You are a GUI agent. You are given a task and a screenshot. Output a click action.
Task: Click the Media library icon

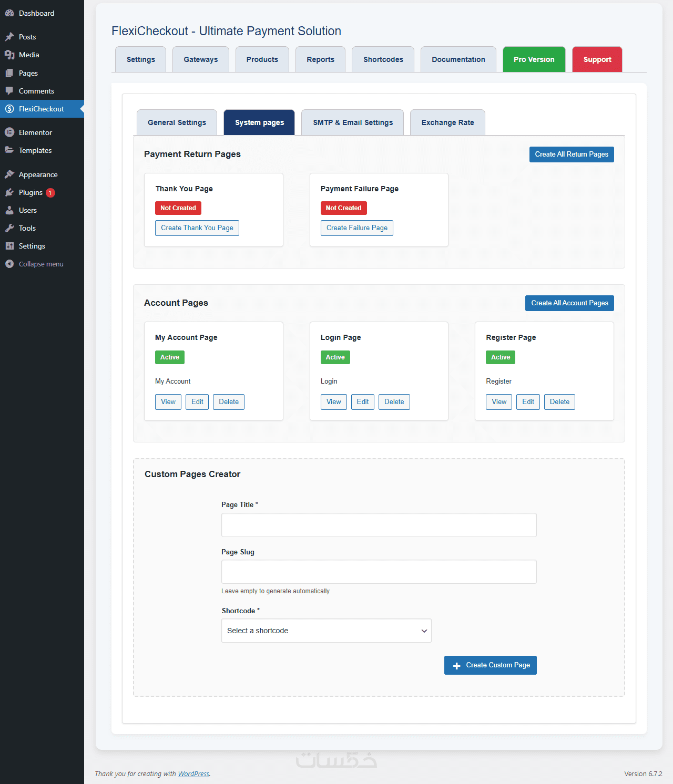click(x=9, y=55)
